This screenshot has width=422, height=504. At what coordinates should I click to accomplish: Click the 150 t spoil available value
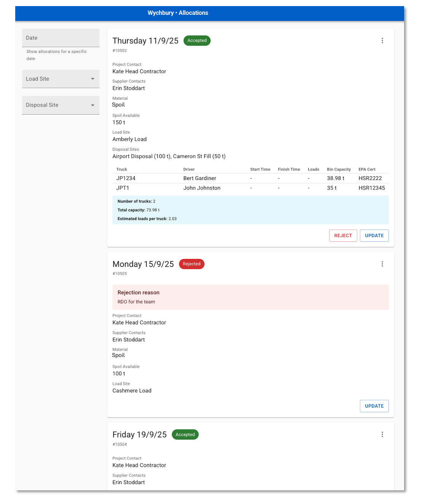[119, 123]
